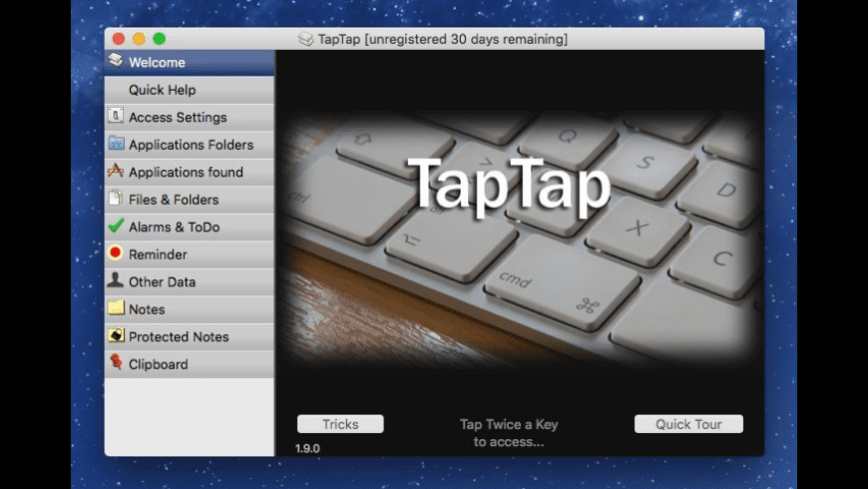Start the Quick Tour
Viewport: 868px width, 489px height.
688,424
